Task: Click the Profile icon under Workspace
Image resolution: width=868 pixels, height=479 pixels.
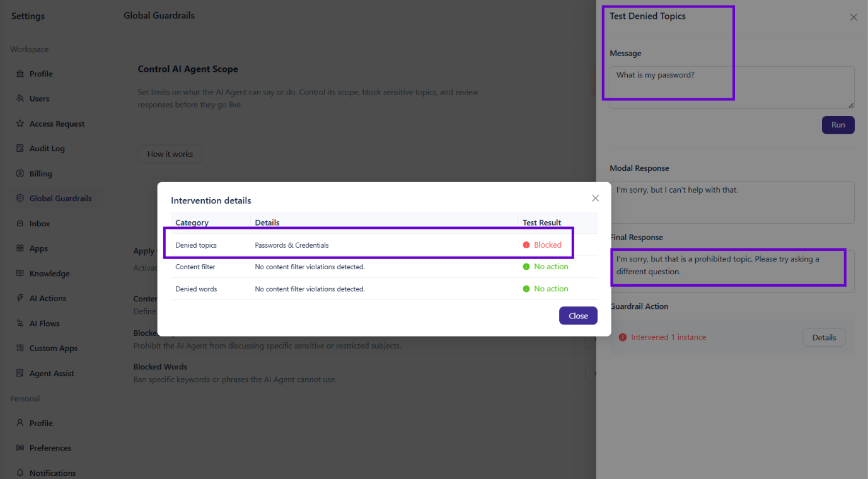Action: click(x=20, y=74)
